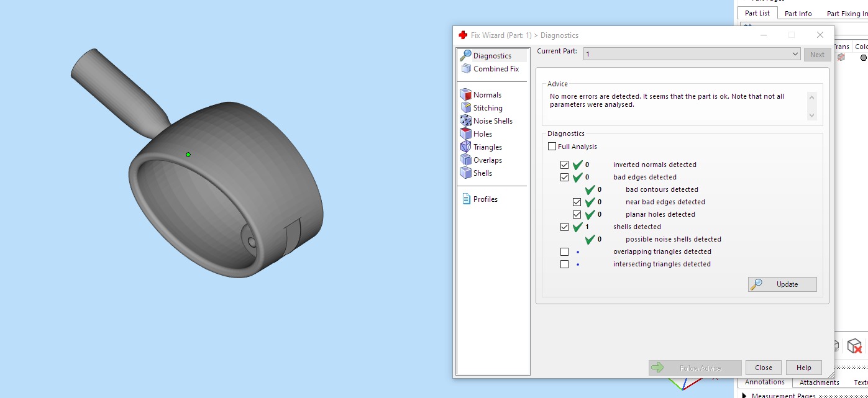Open the Triangles fixing page
Screen dimensions: 868x398
pyautogui.click(x=481, y=147)
